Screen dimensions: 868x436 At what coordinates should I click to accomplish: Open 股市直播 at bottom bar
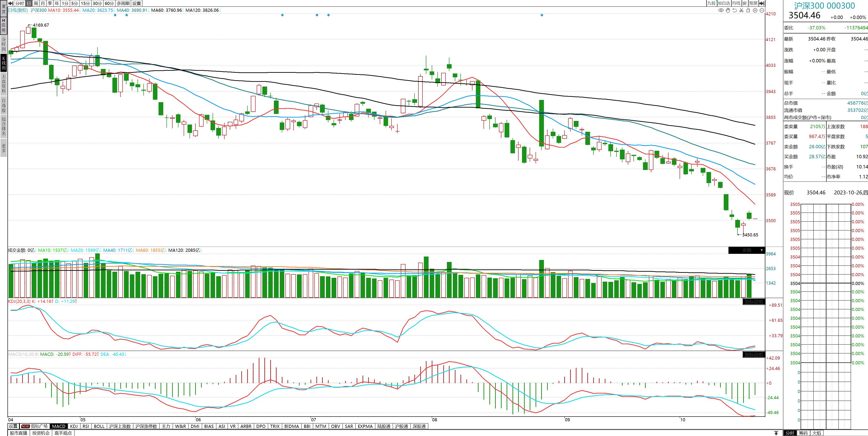(19, 433)
